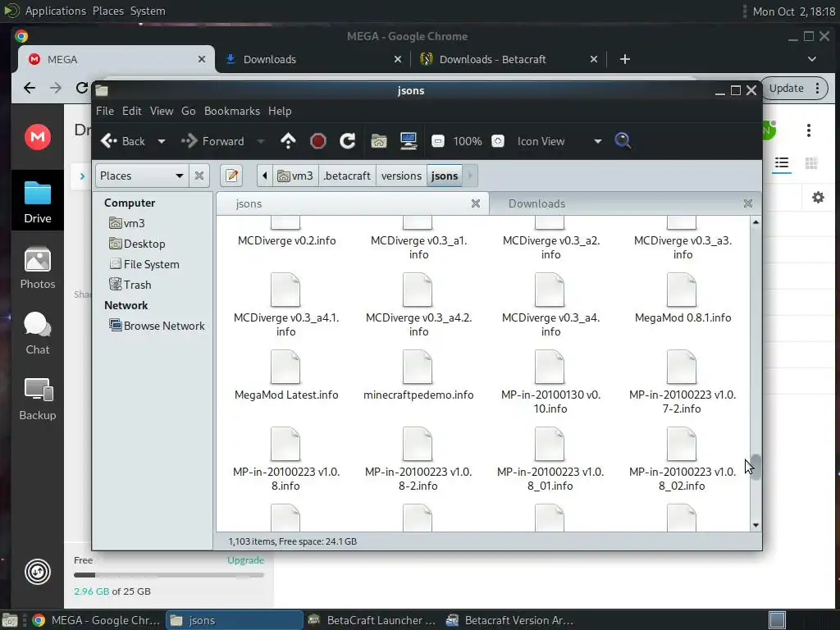The width and height of the screenshot is (840, 630).
Task: Open Trash in Places sidebar
Action: [130, 285]
